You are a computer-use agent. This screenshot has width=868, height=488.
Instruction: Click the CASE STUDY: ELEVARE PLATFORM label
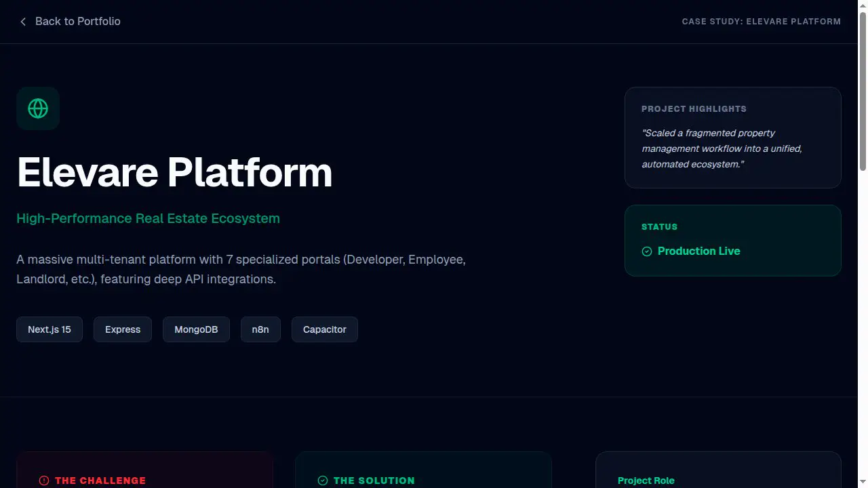762,22
